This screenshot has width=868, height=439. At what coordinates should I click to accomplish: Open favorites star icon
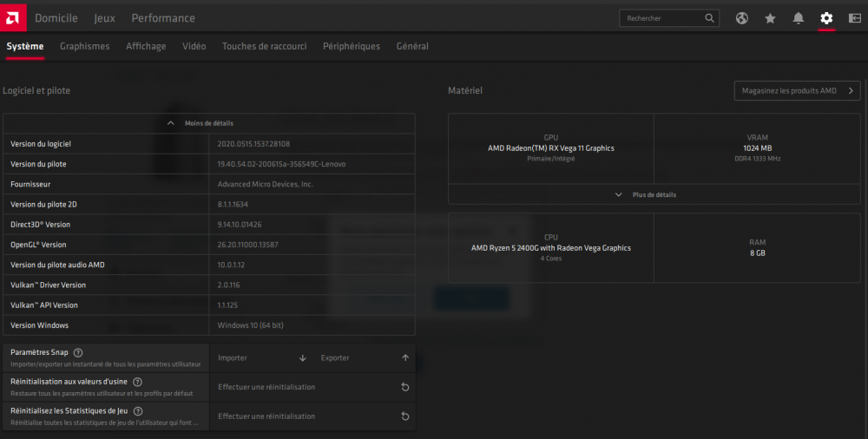[770, 18]
